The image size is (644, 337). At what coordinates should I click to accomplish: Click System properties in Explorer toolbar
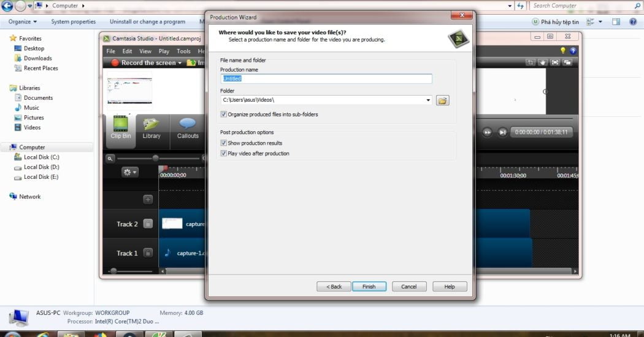click(74, 21)
